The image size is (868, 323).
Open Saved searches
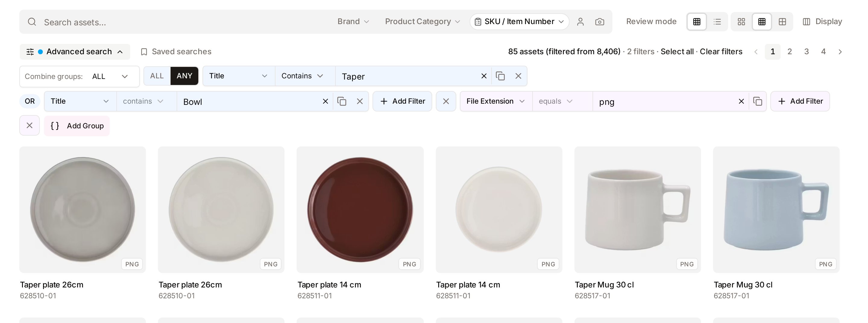coord(176,52)
